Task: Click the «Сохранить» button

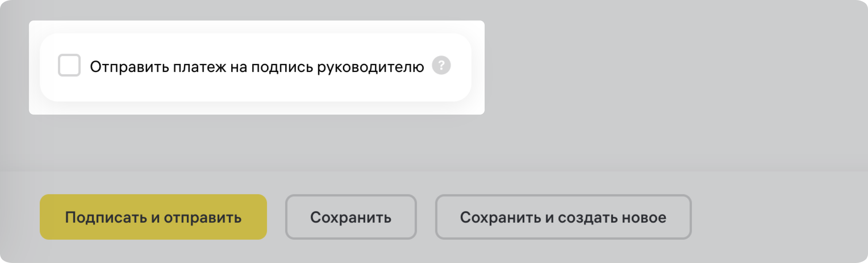Action: 351,217
